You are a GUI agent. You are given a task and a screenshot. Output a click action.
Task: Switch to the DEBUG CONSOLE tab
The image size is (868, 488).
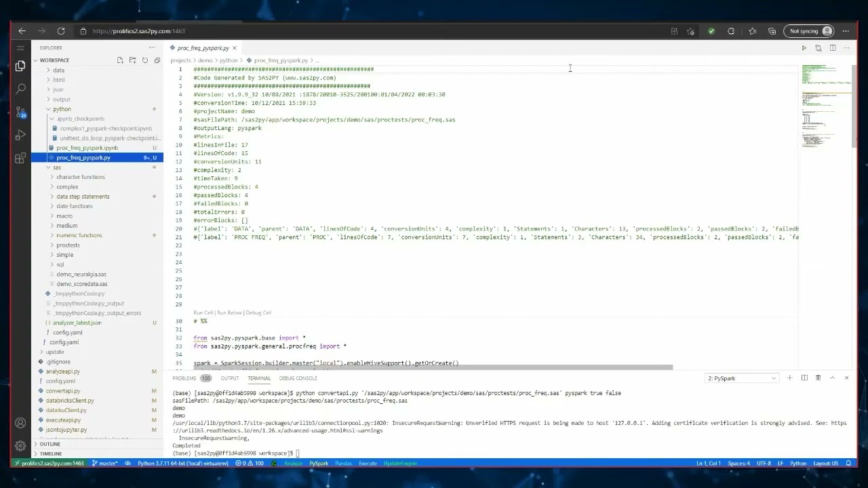(298, 378)
